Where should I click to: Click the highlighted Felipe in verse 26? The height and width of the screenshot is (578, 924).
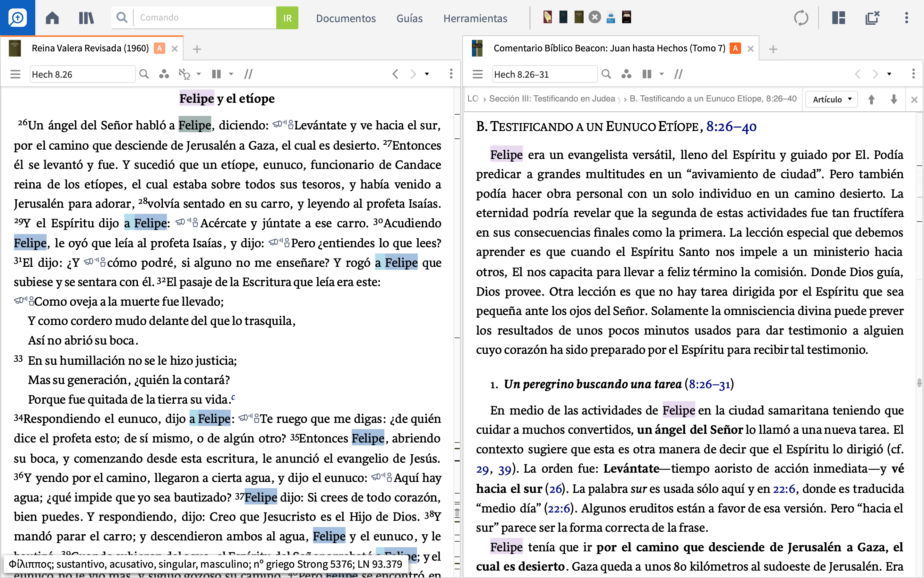195,125
